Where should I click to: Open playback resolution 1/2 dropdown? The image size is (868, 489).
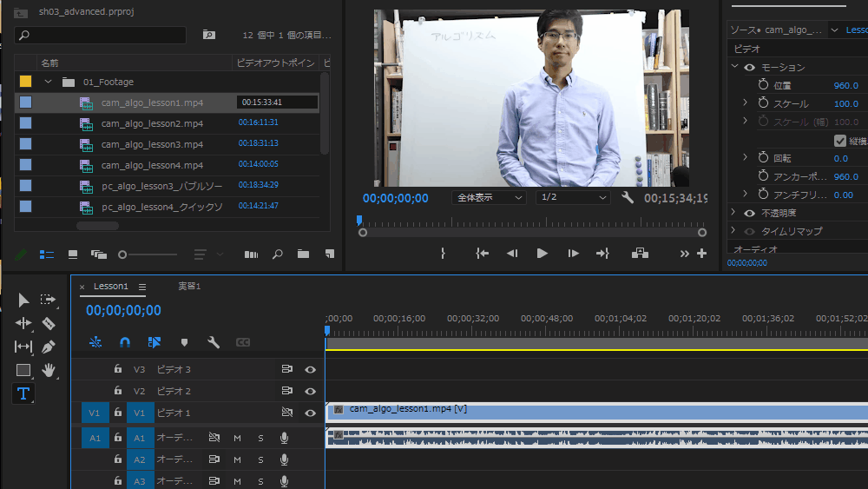point(573,198)
